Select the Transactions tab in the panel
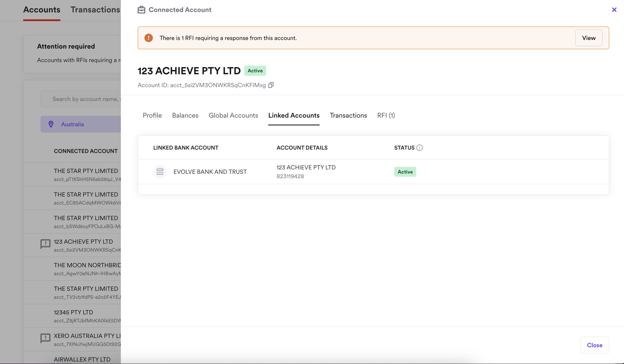 click(348, 115)
